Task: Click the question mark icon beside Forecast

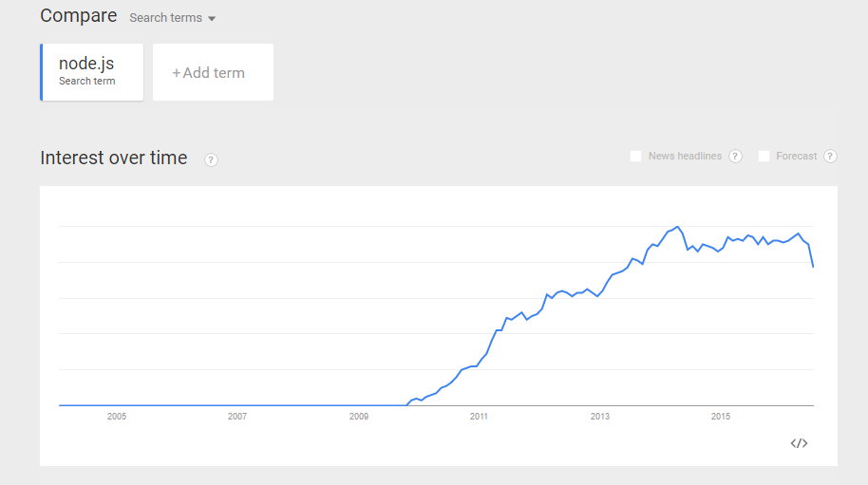Action: pyautogui.click(x=830, y=157)
